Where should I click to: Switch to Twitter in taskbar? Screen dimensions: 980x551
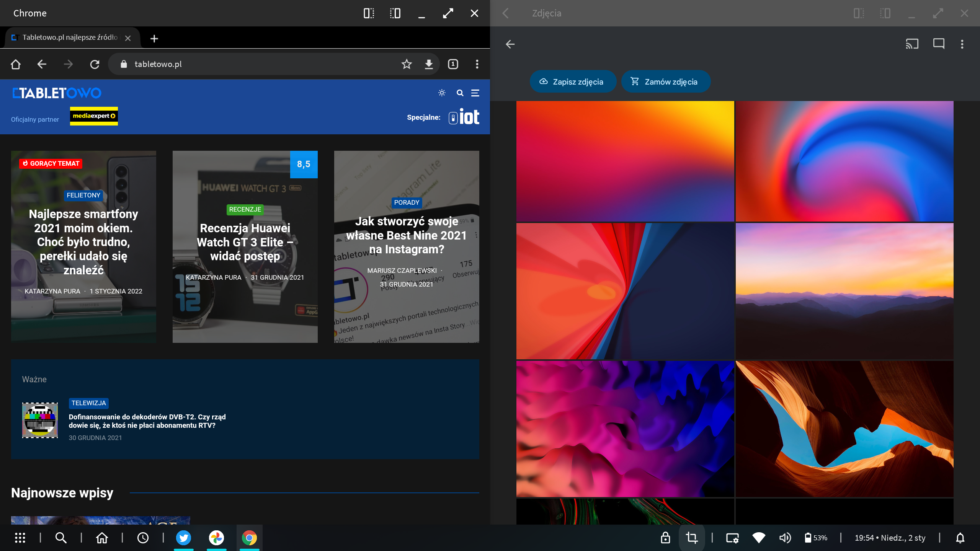[x=184, y=538]
